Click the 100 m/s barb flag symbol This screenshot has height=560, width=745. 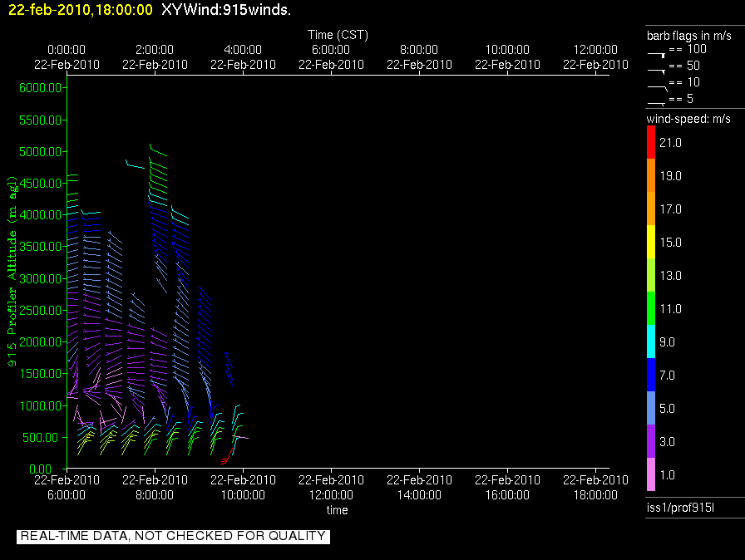(x=657, y=52)
